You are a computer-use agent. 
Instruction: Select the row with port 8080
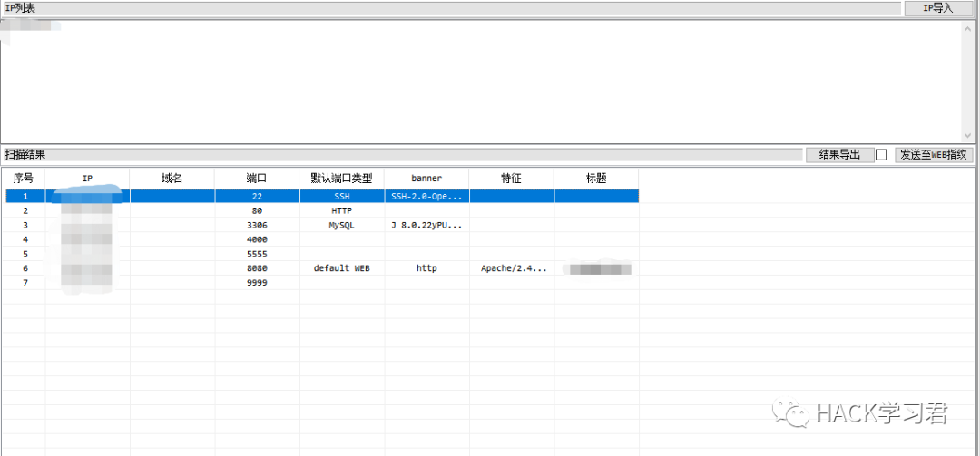(x=322, y=268)
